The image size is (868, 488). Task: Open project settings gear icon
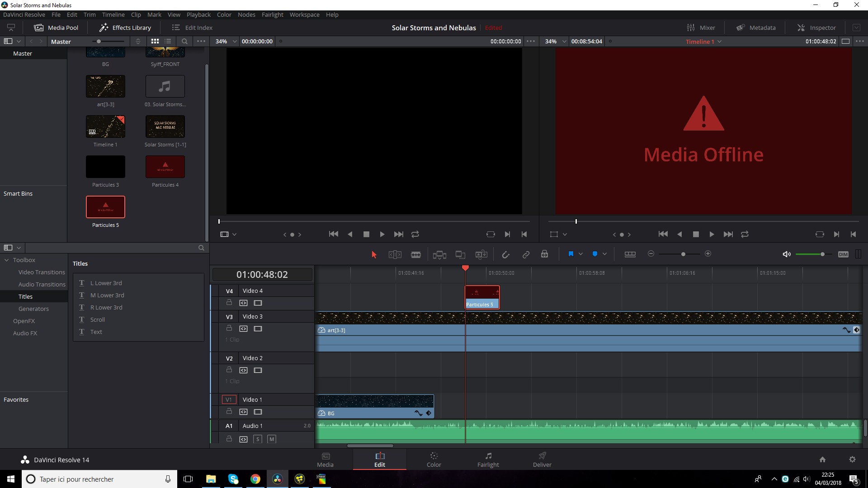tap(852, 460)
